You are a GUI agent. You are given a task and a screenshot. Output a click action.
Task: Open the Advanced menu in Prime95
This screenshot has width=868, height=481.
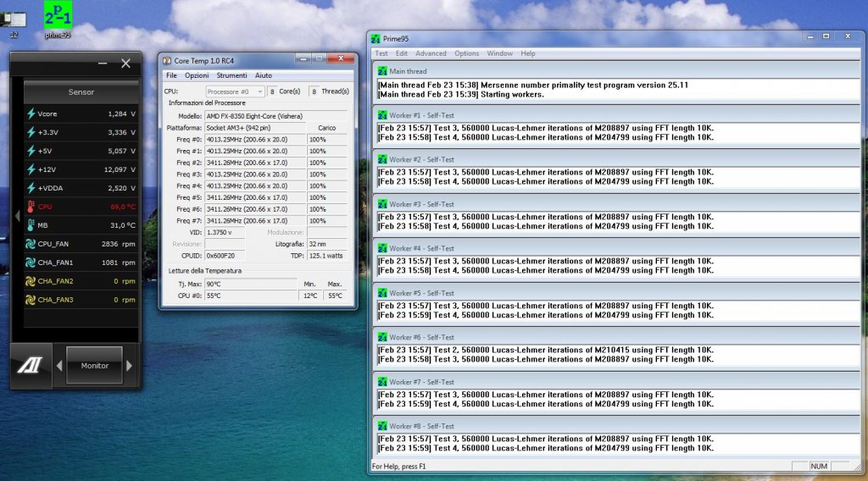click(x=431, y=53)
